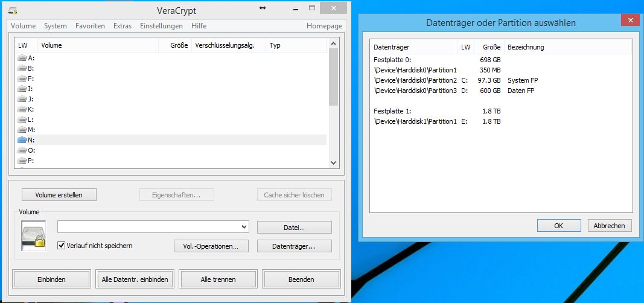
Task: Click the highlighted N: drive icon
Action: [22, 140]
